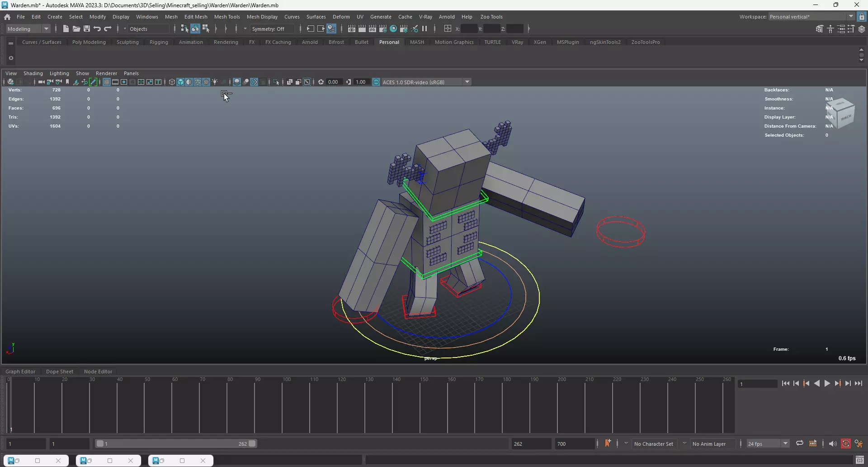
Task: Toggle the resolution gate display
Action: [x=124, y=82]
